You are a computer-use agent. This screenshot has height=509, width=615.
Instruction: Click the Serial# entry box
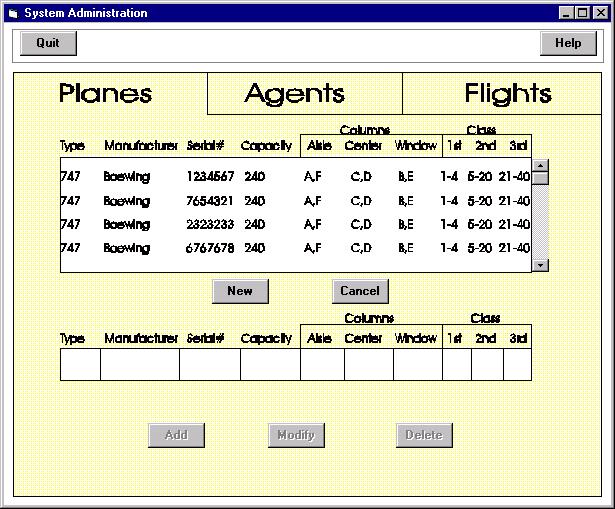tap(210, 365)
